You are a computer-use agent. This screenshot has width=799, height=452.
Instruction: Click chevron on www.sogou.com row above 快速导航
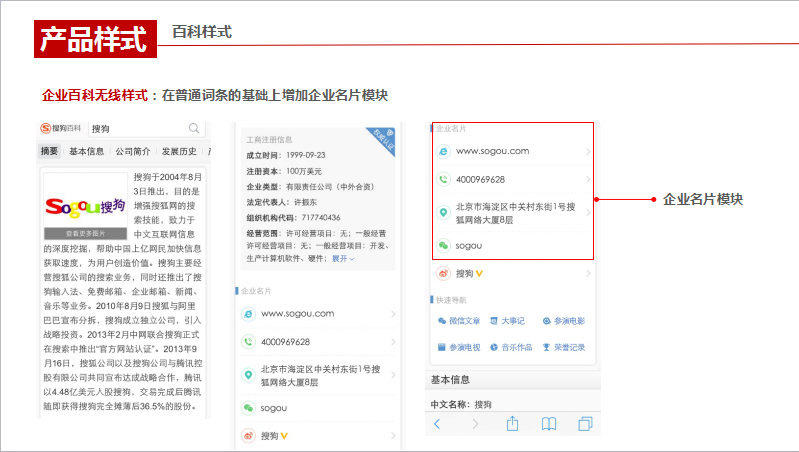(588, 151)
